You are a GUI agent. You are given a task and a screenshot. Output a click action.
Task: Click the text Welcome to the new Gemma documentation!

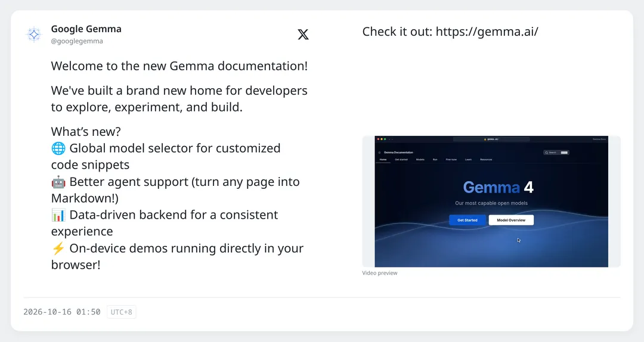pos(179,66)
